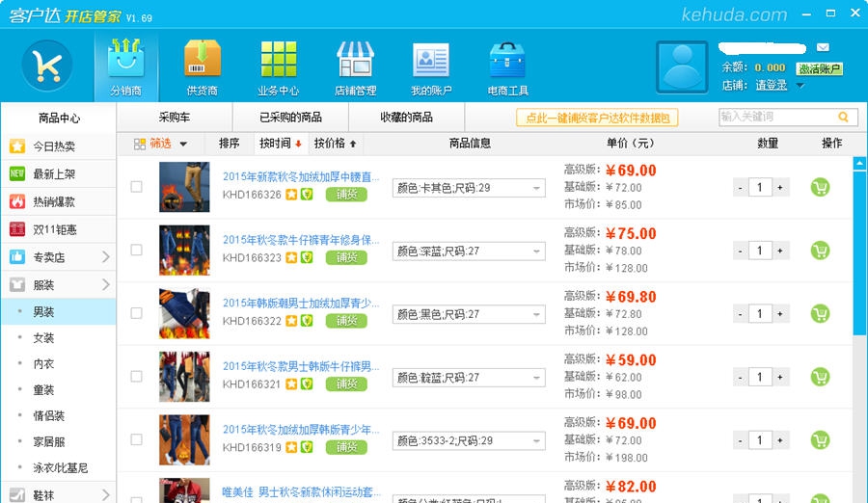This screenshot has width=868, height=503.
Task: Add KHD166322 to cart via green cart icon
Action: click(x=820, y=314)
